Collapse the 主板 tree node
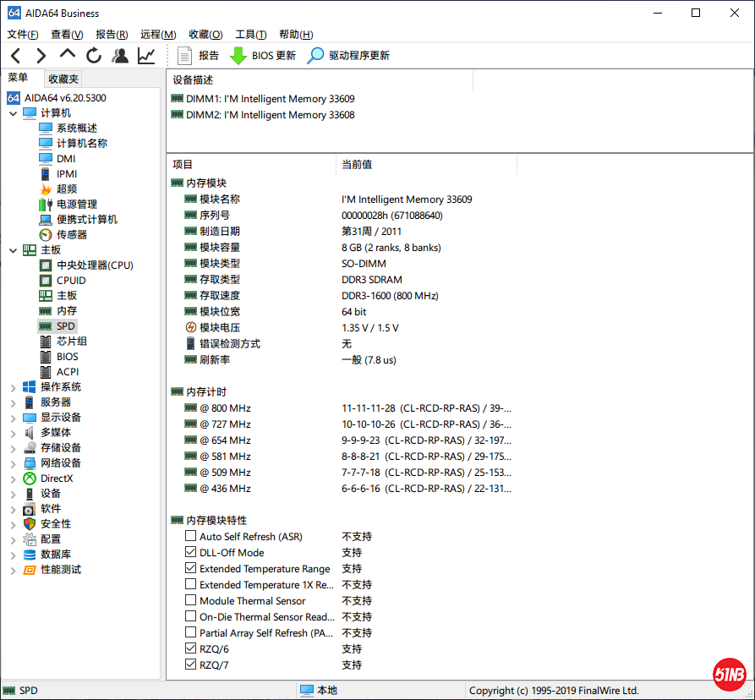Viewport: 755px width, 700px height. 13,250
